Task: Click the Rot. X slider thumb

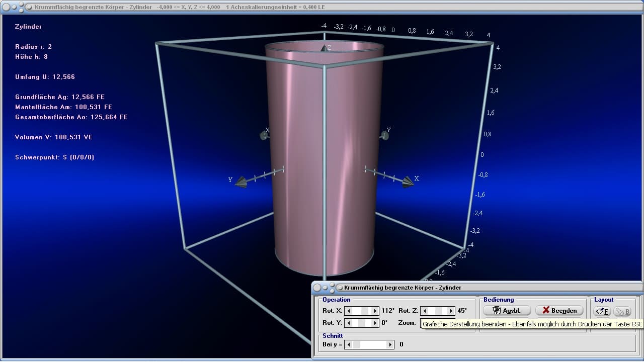Action: click(x=366, y=311)
